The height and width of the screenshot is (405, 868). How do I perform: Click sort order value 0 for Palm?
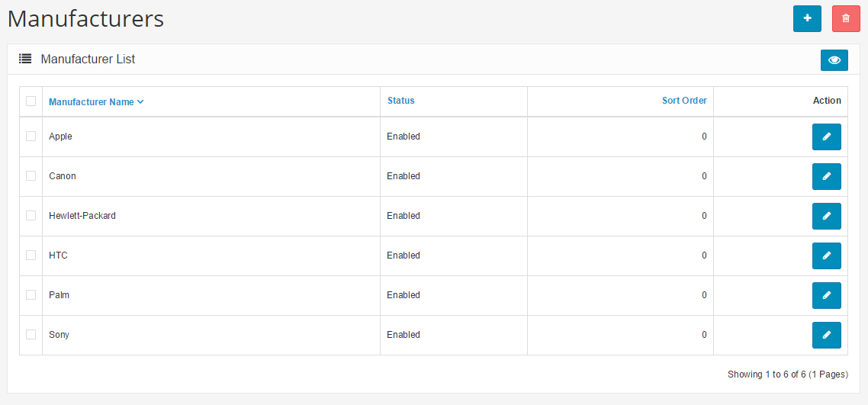[704, 295]
